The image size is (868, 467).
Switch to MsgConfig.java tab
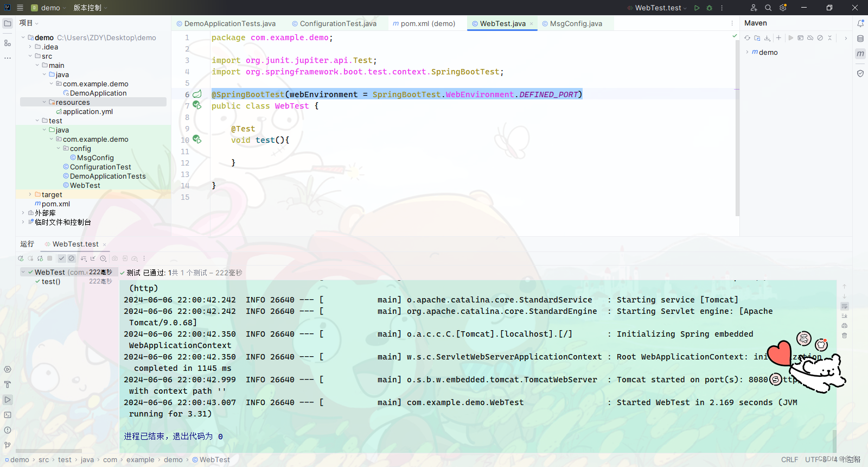572,23
